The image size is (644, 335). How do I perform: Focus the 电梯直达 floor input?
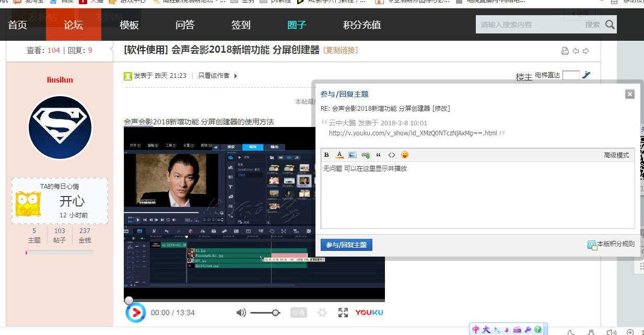point(571,75)
